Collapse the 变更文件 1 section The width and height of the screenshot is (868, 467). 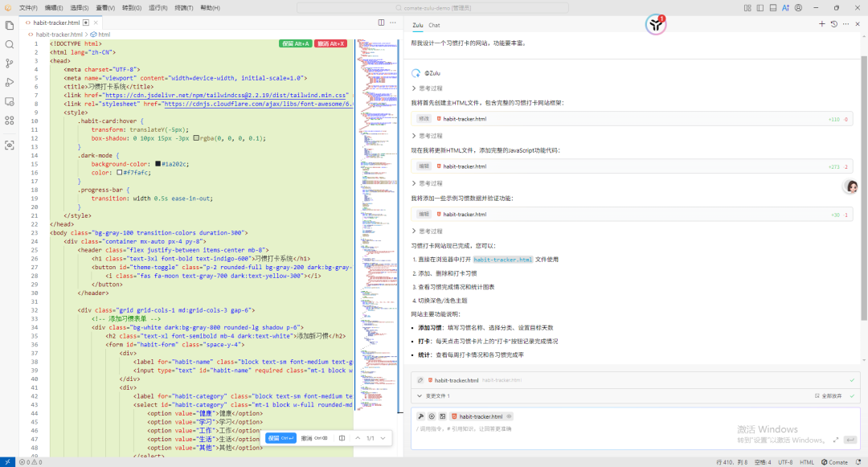(x=418, y=396)
